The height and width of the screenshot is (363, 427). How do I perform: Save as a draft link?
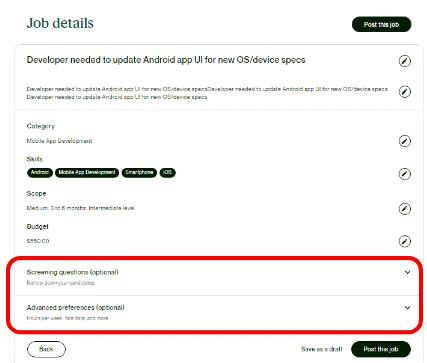tap(322, 349)
